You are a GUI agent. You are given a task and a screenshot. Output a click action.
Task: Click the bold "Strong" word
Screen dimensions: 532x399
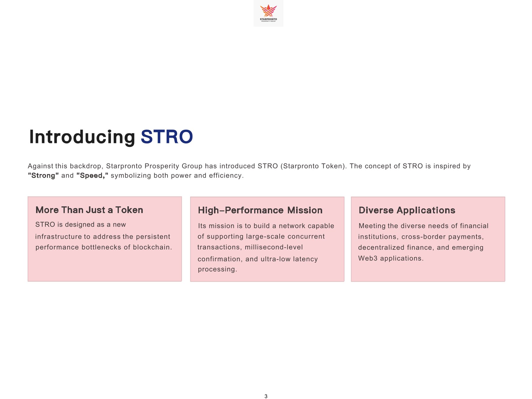click(x=43, y=176)
